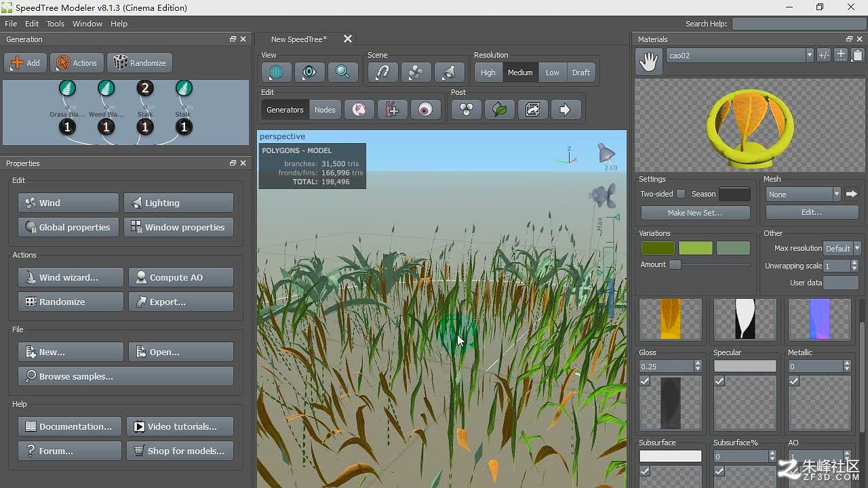Viewport: 868px width, 488px height.
Task: Click the viewport wind fan gizmo
Action: [x=603, y=196]
